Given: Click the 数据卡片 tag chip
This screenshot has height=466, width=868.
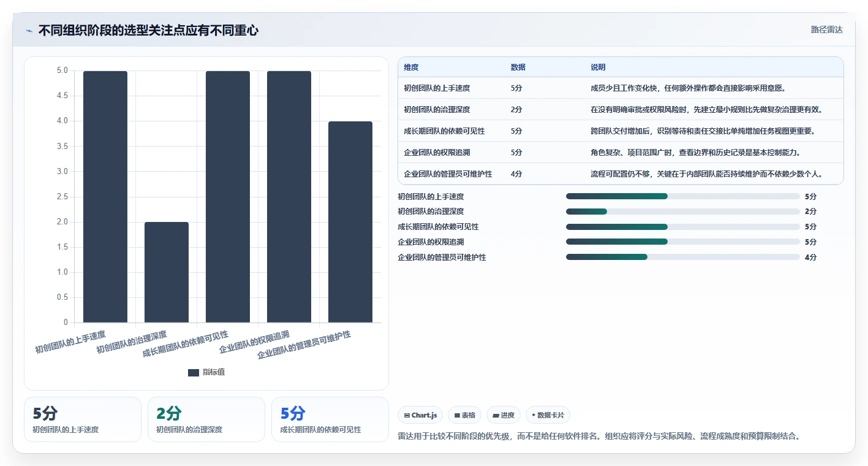Looking at the screenshot, I should 548,415.
